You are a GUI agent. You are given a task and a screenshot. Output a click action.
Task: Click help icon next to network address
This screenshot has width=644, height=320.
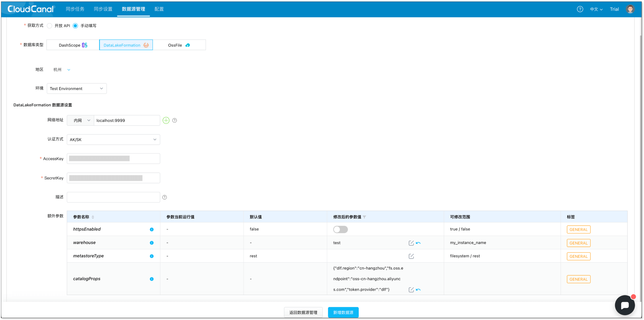[174, 120]
